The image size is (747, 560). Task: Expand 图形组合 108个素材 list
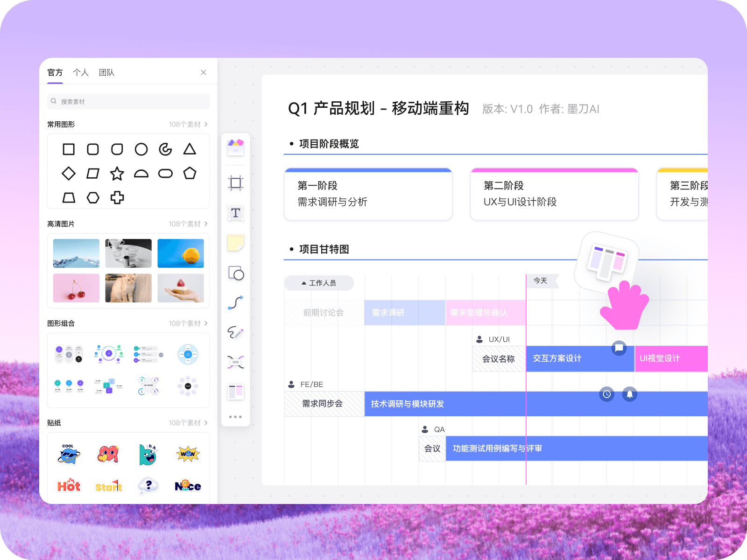coord(188,323)
